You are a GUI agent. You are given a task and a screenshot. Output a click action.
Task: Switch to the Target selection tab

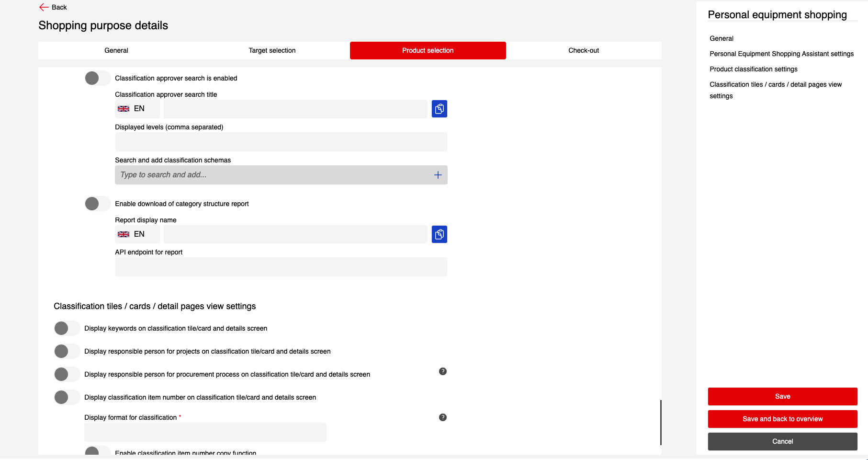click(272, 50)
